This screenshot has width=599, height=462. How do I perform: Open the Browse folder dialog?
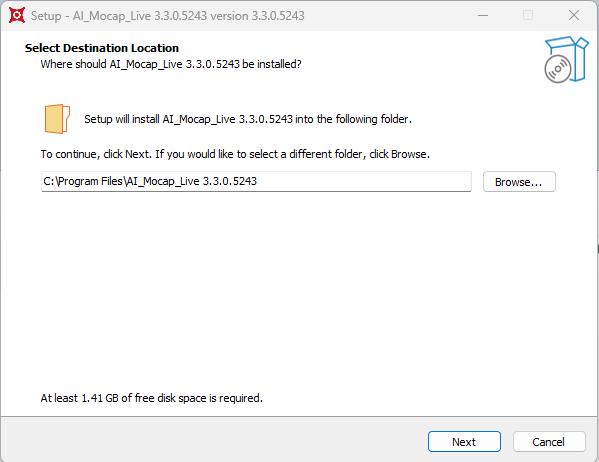(519, 182)
